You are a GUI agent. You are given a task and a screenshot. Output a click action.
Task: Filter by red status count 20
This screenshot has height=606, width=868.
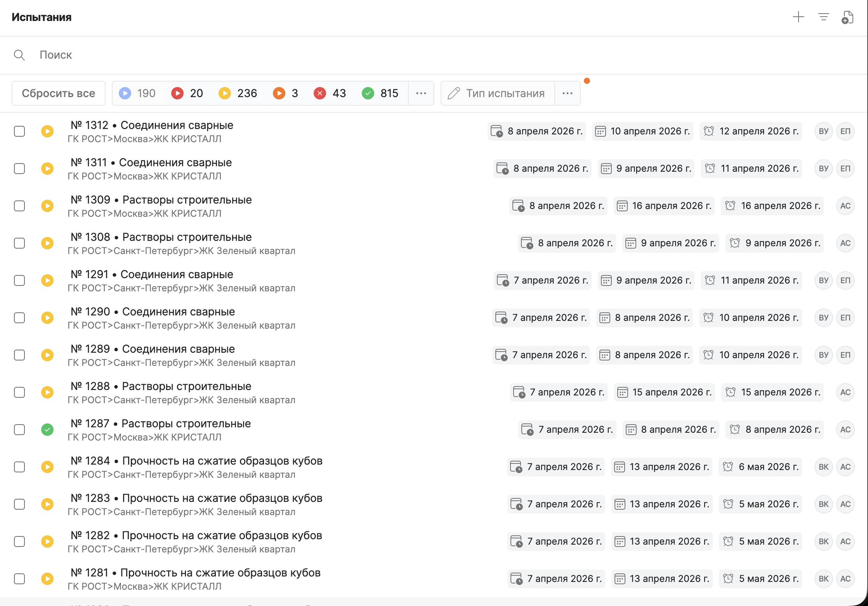[188, 93]
